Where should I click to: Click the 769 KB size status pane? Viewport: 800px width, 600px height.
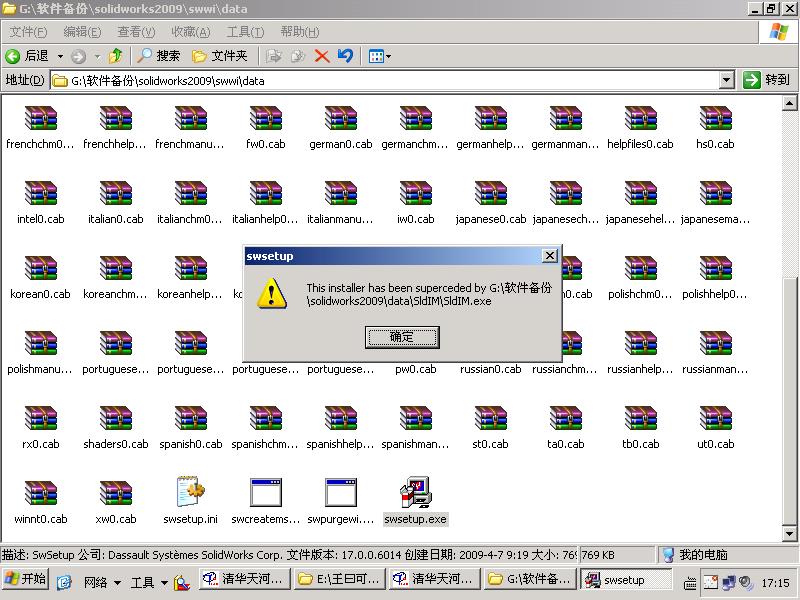[617, 555]
